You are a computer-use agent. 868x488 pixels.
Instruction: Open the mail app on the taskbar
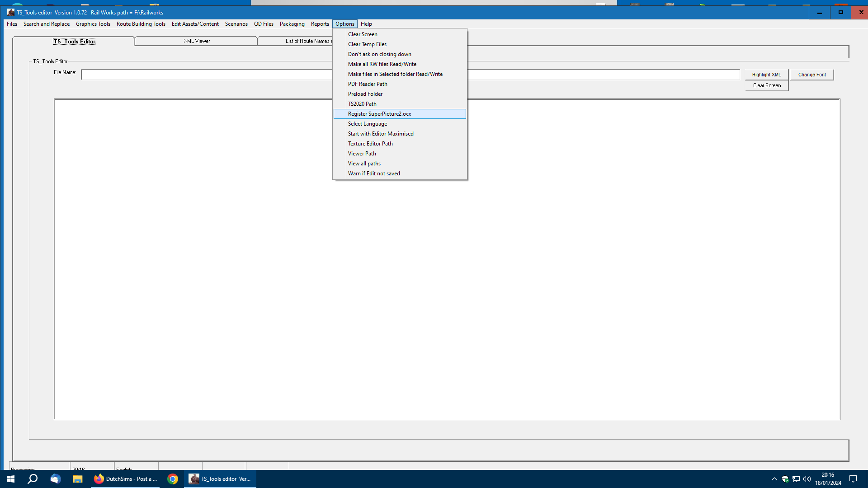(55, 479)
